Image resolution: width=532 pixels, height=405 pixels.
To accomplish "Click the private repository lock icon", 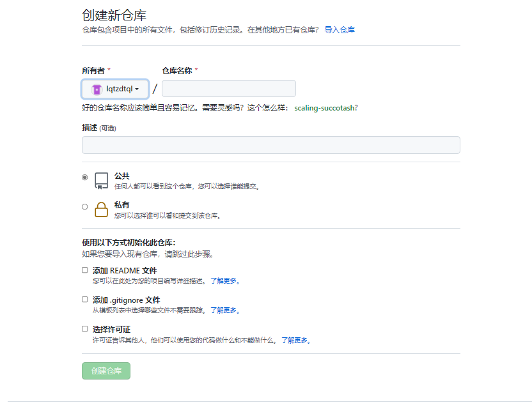I will tap(101, 210).
